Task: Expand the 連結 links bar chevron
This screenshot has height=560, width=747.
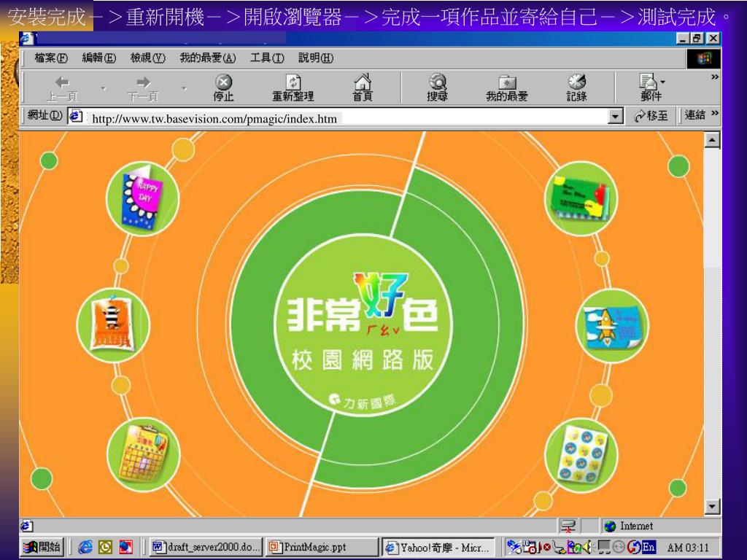Action: pyautogui.click(x=715, y=113)
